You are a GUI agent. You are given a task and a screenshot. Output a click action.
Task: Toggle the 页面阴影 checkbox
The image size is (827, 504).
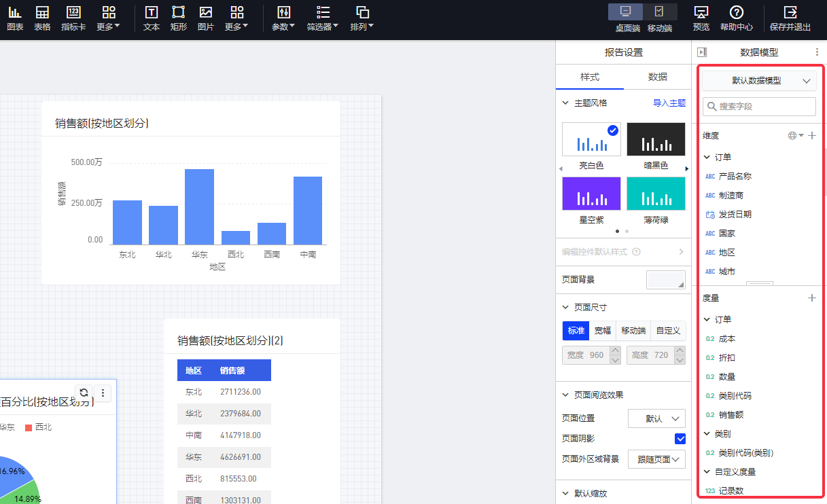point(680,439)
